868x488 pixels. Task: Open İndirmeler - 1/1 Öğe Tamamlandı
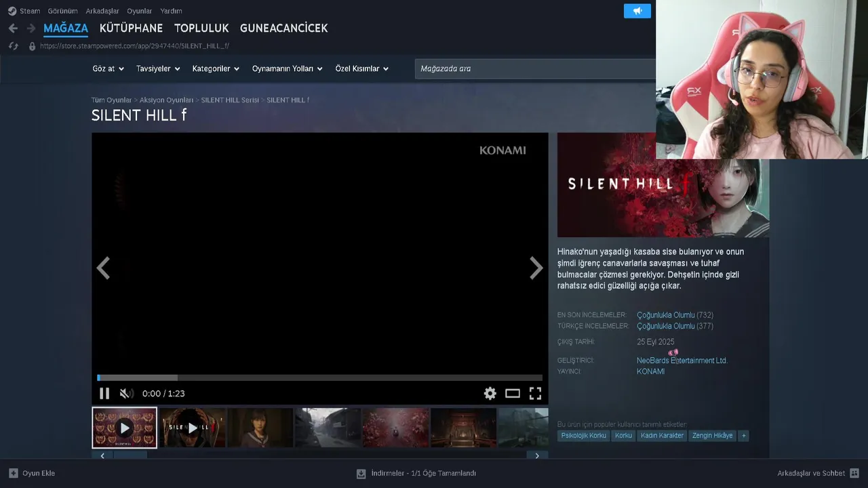point(416,474)
